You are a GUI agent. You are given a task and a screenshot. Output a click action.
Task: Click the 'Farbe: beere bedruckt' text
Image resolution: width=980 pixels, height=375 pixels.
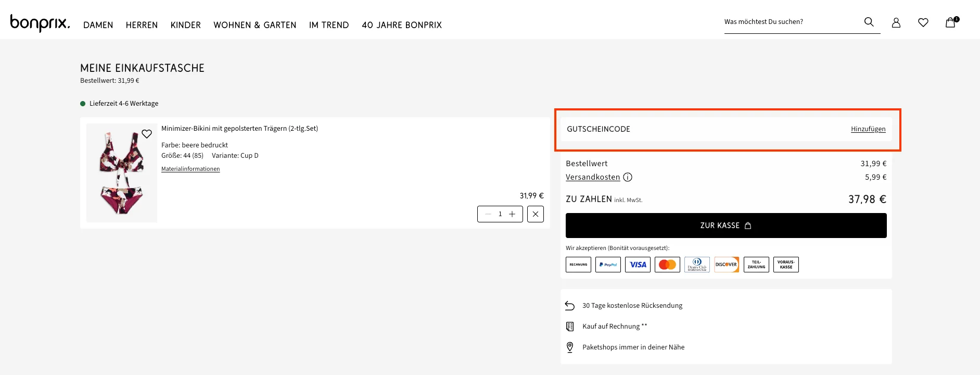[195, 145]
